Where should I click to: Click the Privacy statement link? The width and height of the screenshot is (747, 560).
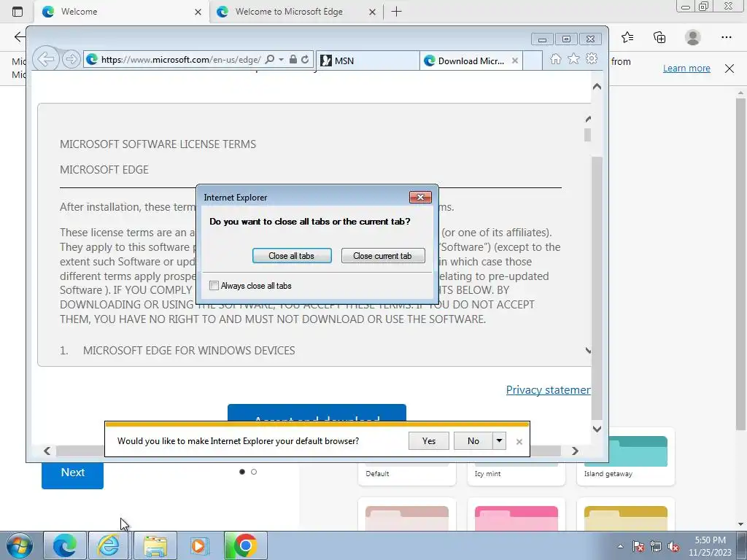pyautogui.click(x=549, y=390)
